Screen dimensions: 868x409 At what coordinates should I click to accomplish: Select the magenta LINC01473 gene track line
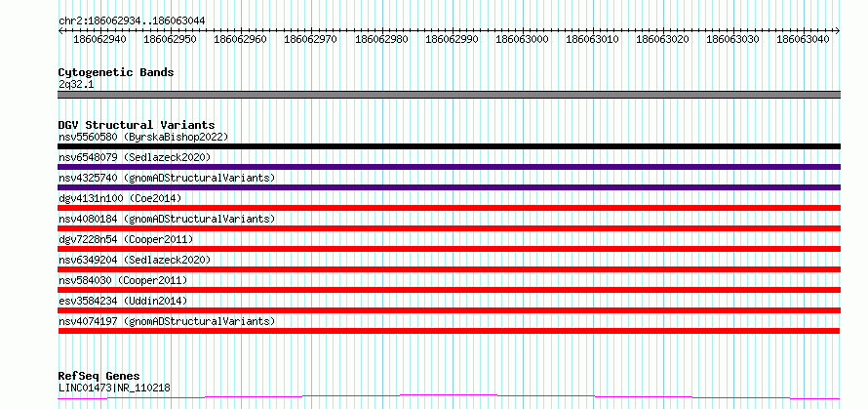click(449, 396)
